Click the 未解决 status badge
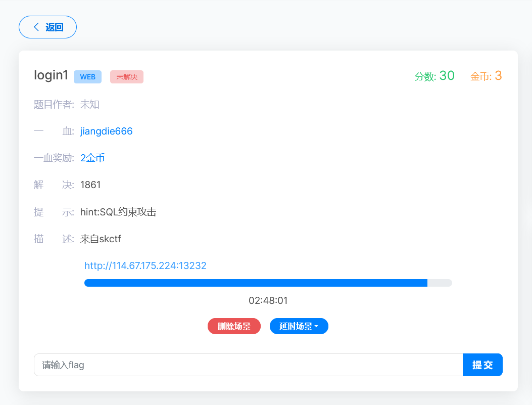Viewport: 532px width, 405px height. coord(127,77)
